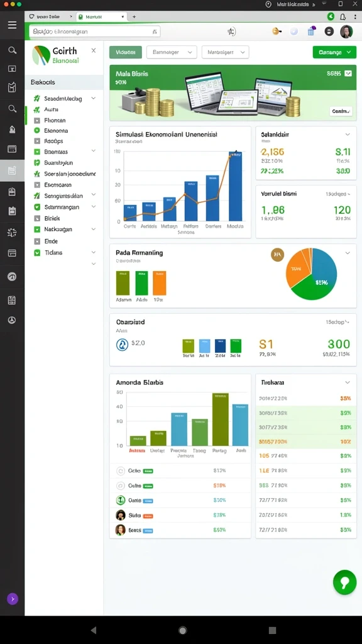Select the Auira sidebar item
362x644 pixels.
(x=52, y=109)
